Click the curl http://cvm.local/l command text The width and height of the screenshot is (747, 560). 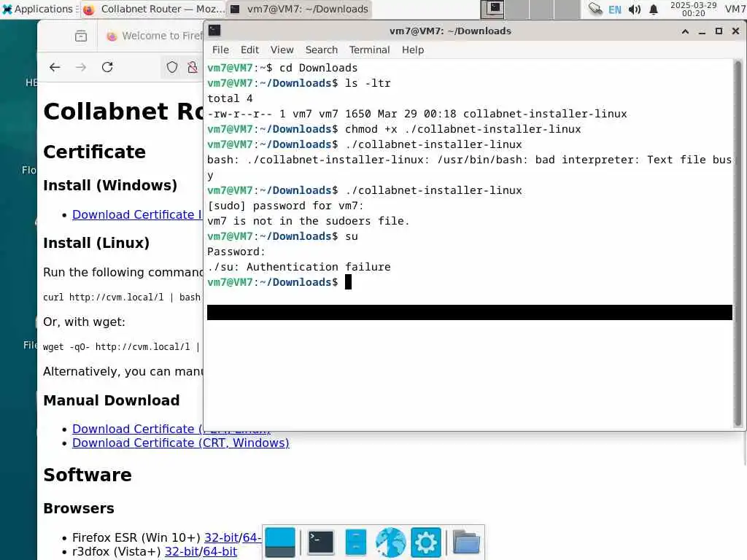tap(122, 297)
